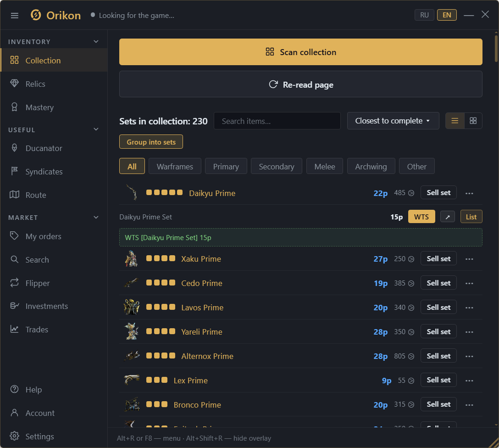The width and height of the screenshot is (499, 448).
Task: Click the 22p price of Daikyu Prime
Action: click(x=380, y=193)
